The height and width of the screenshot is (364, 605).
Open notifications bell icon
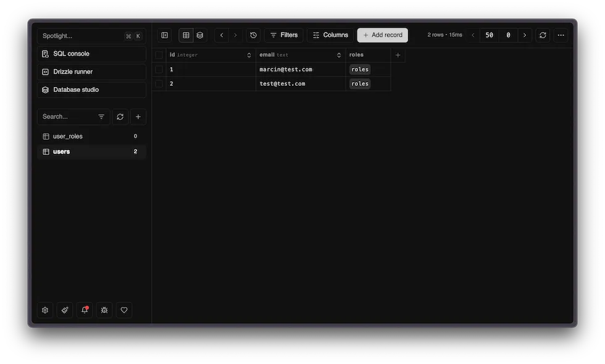(x=85, y=310)
